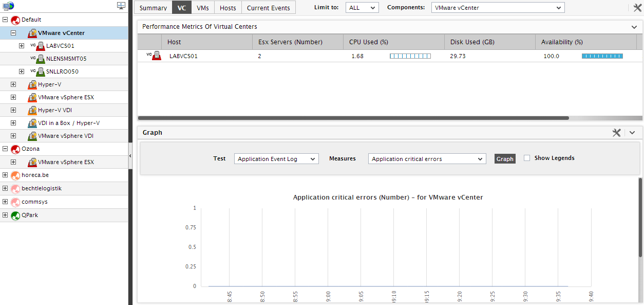The width and height of the screenshot is (644, 305).
Task: Click LABVCS01 host name in table
Action: click(183, 56)
